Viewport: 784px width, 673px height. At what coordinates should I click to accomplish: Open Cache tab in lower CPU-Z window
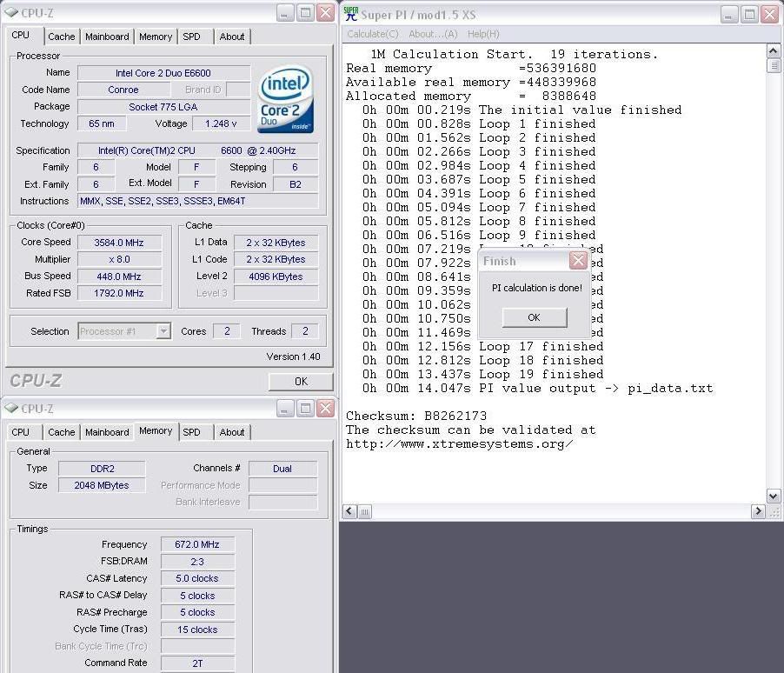pyautogui.click(x=62, y=432)
